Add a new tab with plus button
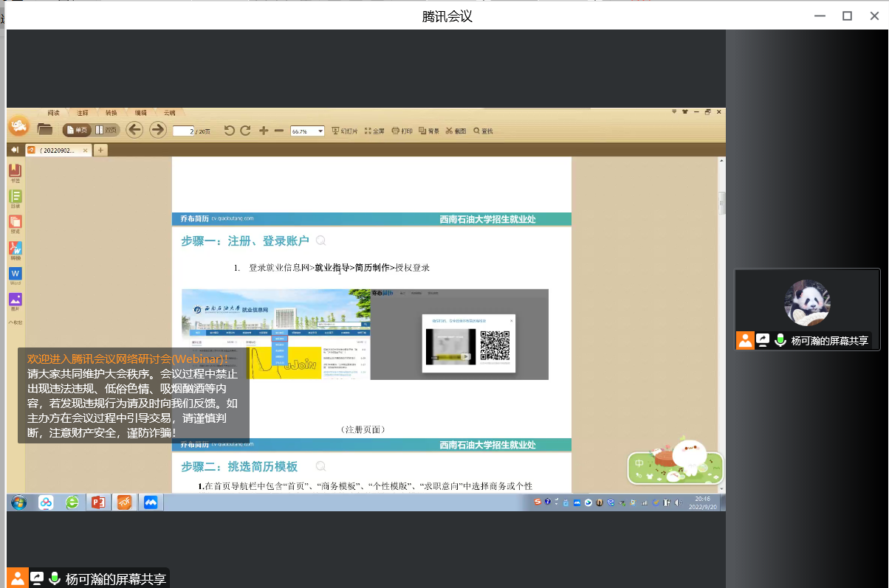 (100, 150)
